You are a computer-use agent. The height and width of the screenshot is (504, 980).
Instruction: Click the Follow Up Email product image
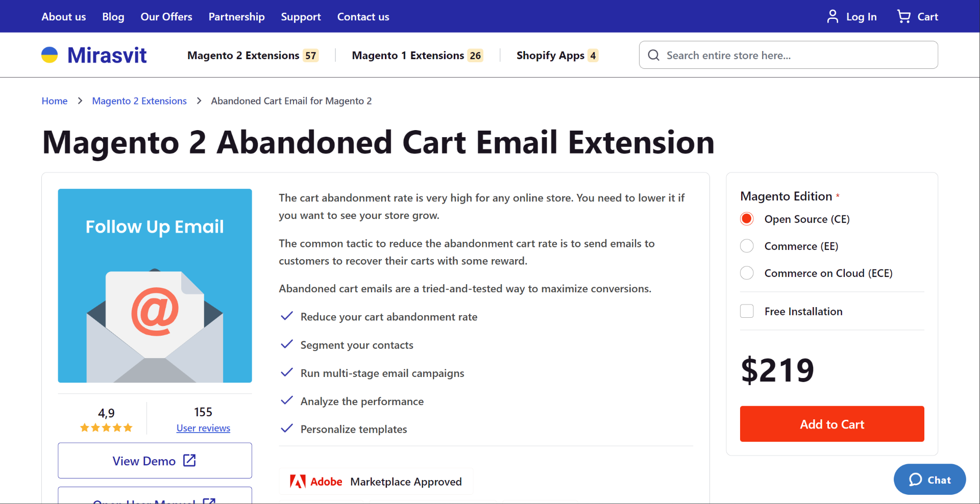tap(155, 286)
